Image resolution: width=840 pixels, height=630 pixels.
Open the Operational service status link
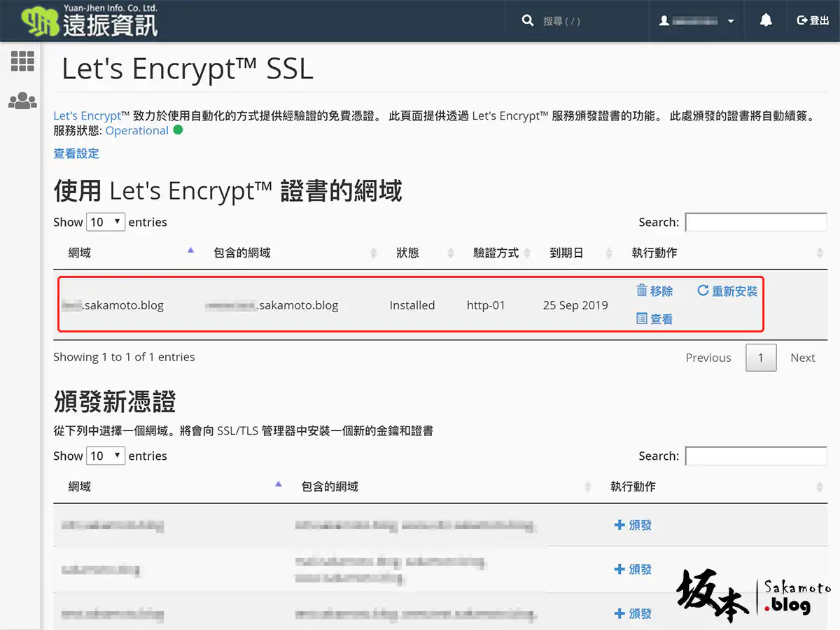[136, 131]
